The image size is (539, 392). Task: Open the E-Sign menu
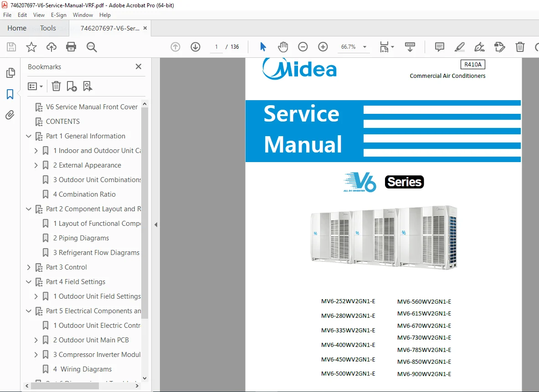click(58, 15)
